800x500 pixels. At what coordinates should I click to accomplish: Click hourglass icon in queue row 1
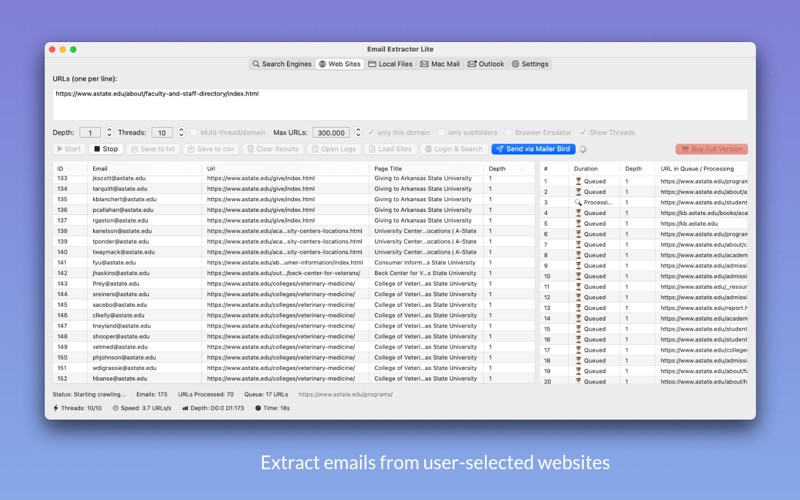578,181
